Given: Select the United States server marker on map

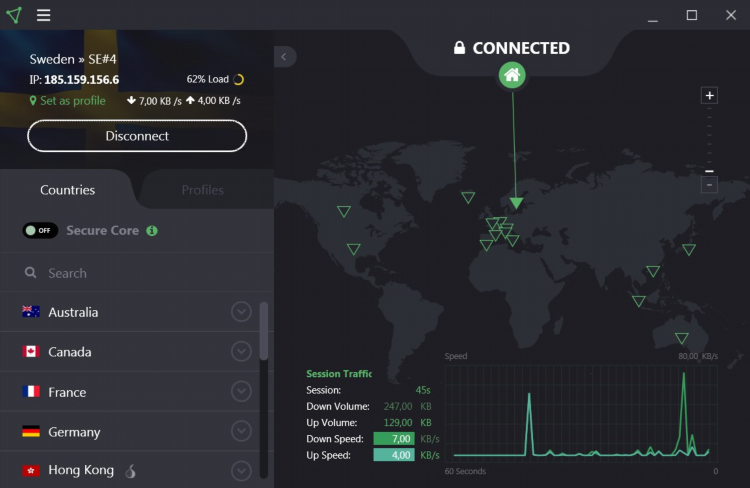Looking at the screenshot, I should tap(353, 249).
